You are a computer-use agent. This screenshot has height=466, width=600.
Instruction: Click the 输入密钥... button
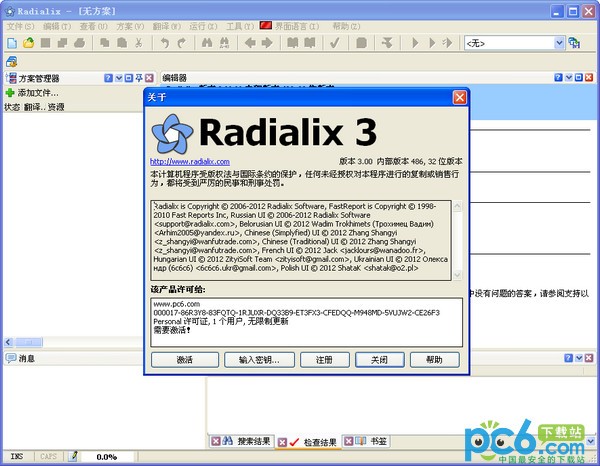click(x=259, y=360)
